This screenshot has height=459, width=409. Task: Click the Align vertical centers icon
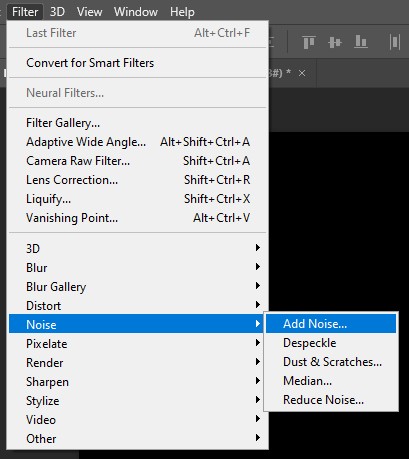point(335,42)
